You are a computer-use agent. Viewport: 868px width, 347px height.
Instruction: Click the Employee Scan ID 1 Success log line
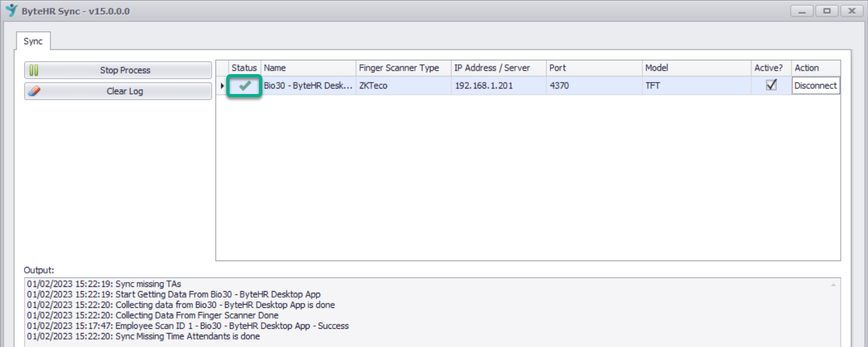pyautogui.click(x=188, y=326)
